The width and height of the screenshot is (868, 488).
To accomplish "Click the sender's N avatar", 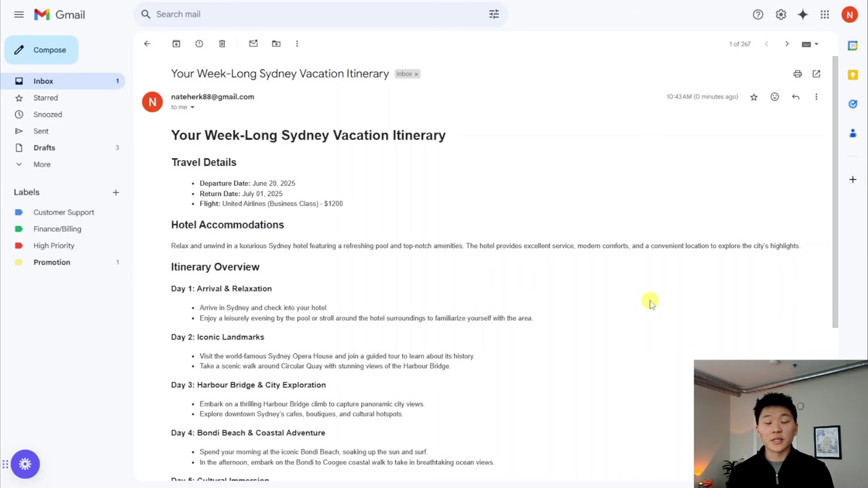I will [x=152, y=102].
